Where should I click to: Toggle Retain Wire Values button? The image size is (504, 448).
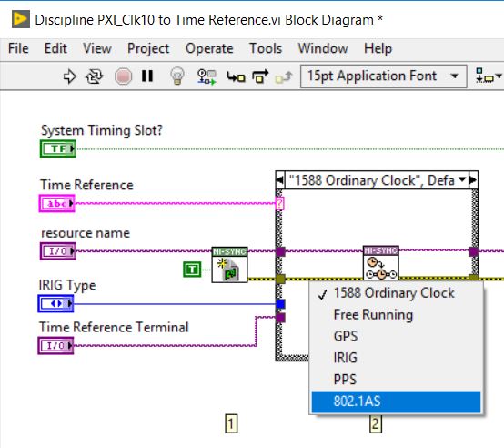coord(207,76)
